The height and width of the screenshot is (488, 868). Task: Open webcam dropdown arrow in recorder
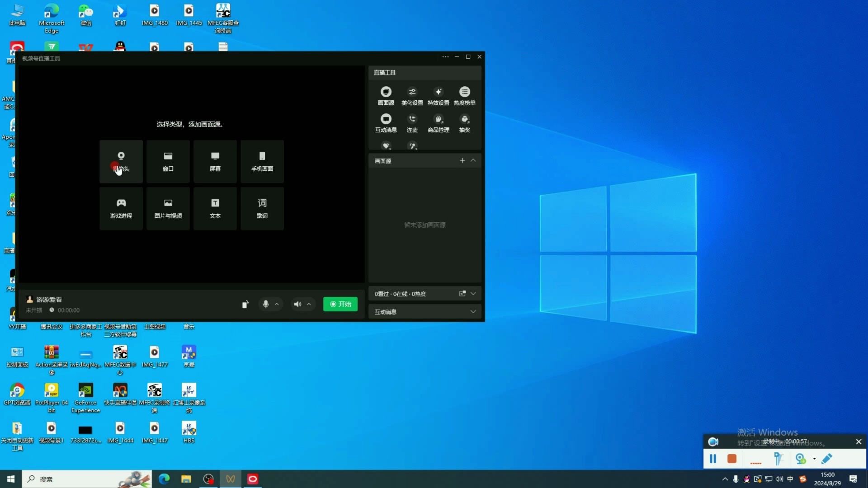(x=815, y=459)
